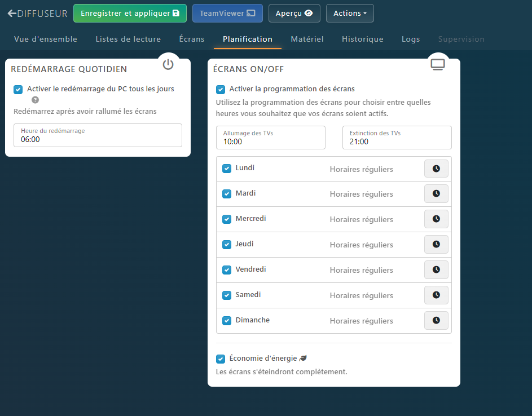
Task: Uncheck the Samedi checkbox
Action: [227, 295]
